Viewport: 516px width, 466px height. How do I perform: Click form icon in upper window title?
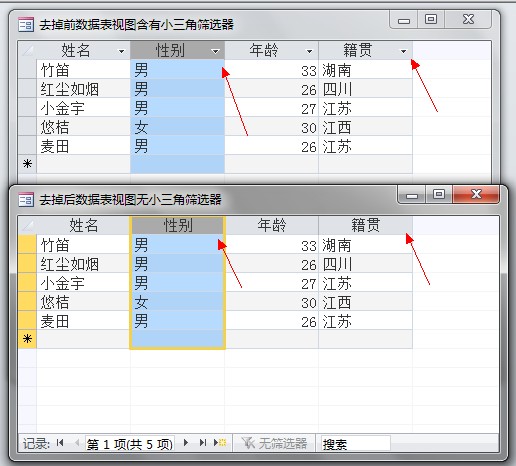coord(26,24)
